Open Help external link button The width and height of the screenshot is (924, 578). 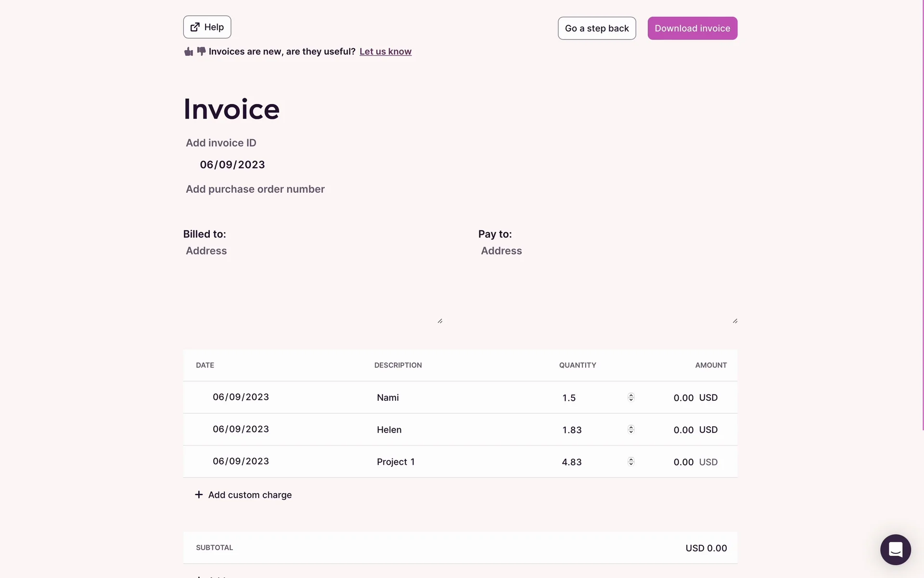(x=207, y=27)
